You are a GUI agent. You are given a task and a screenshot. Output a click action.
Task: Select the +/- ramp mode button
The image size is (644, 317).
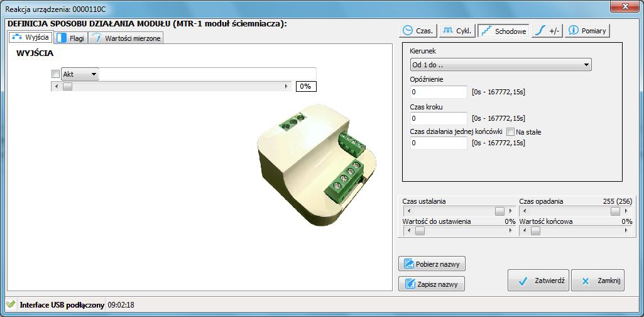click(x=547, y=31)
